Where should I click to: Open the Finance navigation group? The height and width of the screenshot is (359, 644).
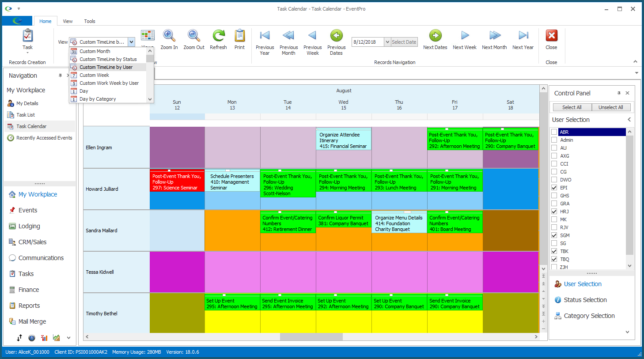[x=29, y=290]
